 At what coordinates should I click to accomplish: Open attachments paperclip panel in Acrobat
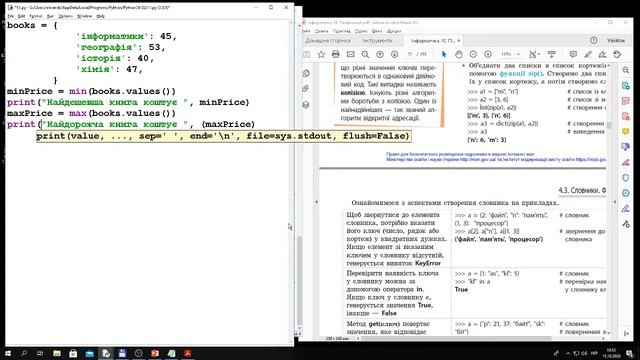coord(306,89)
